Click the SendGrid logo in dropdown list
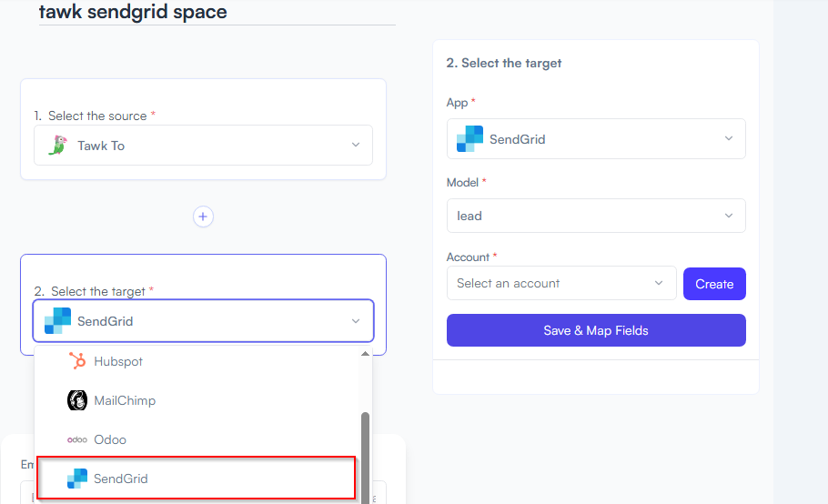This screenshot has width=828, height=504. pyautogui.click(x=77, y=479)
